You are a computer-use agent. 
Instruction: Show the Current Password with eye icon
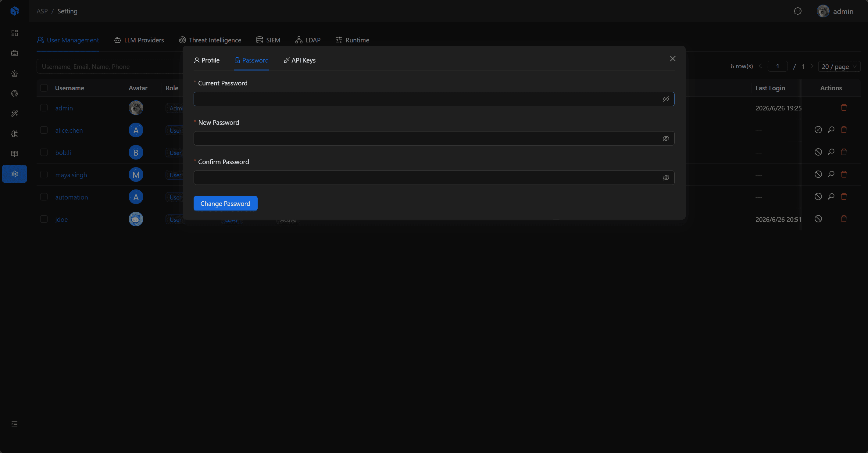pos(666,99)
